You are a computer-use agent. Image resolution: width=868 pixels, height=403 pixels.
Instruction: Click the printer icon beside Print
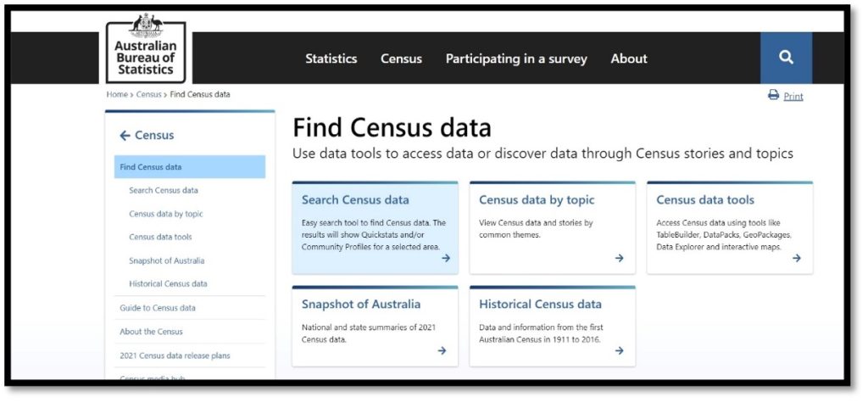pos(773,96)
